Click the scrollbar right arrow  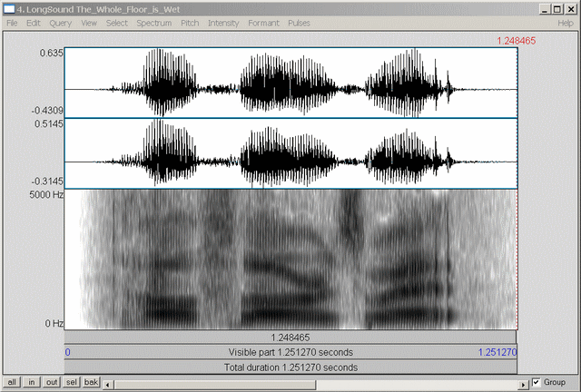pos(522,383)
